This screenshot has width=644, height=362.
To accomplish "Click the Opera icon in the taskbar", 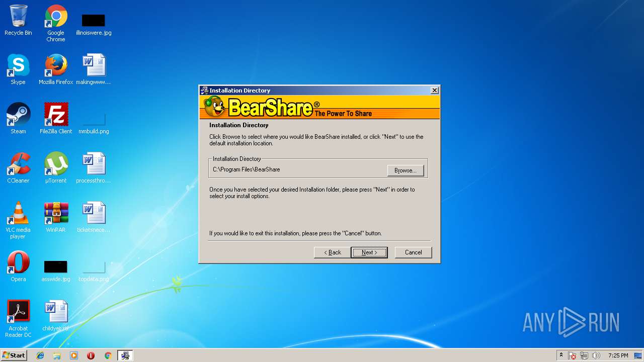I will pos(91,355).
